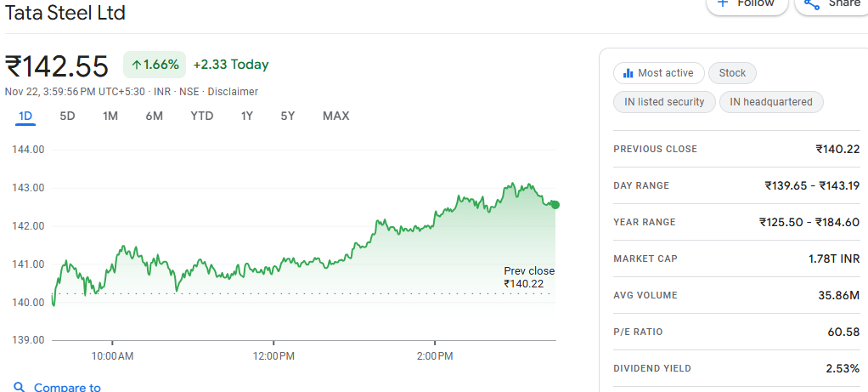The width and height of the screenshot is (868, 392).
Task: Switch chart to YTD view
Action: pyautogui.click(x=201, y=116)
